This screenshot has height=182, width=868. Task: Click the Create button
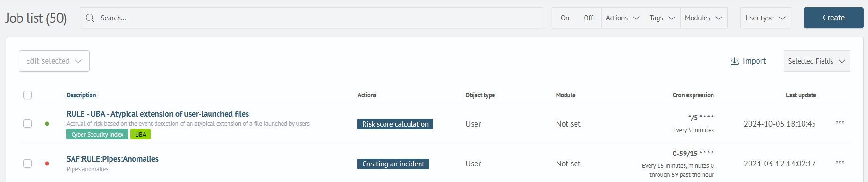point(833,18)
